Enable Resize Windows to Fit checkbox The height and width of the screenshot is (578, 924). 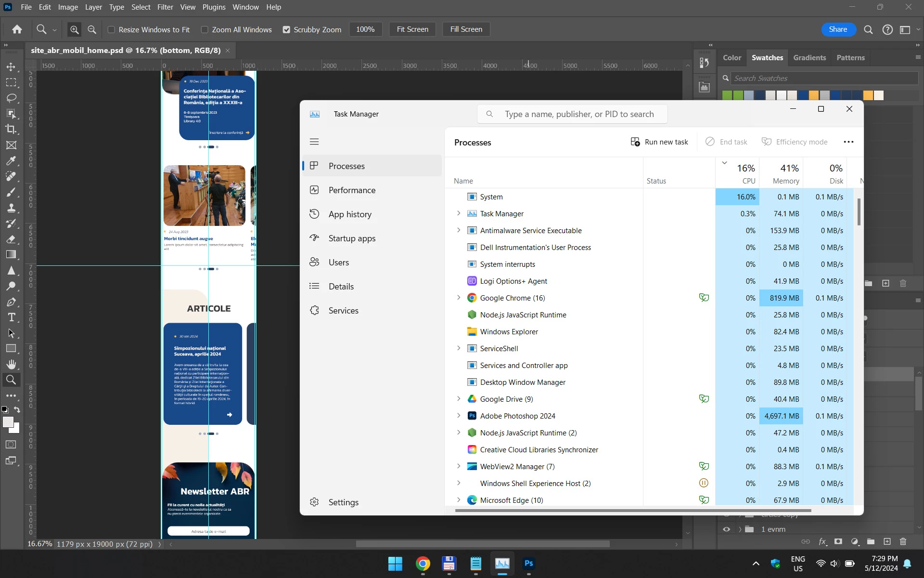tap(111, 30)
